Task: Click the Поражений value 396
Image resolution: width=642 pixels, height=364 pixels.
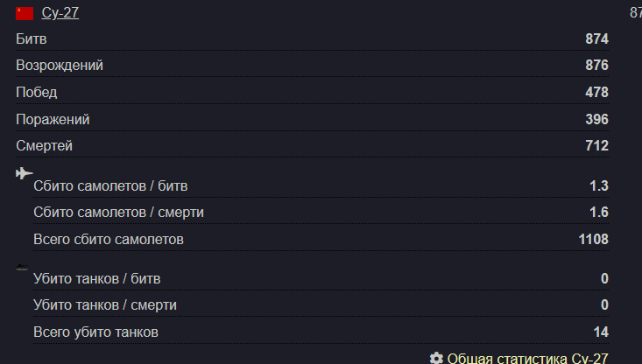Action: click(x=596, y=119)
